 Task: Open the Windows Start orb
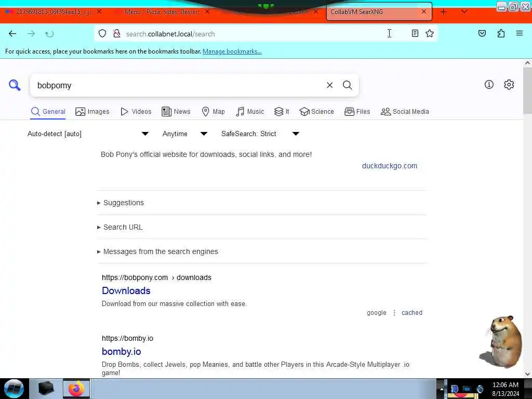coord(14,389)
